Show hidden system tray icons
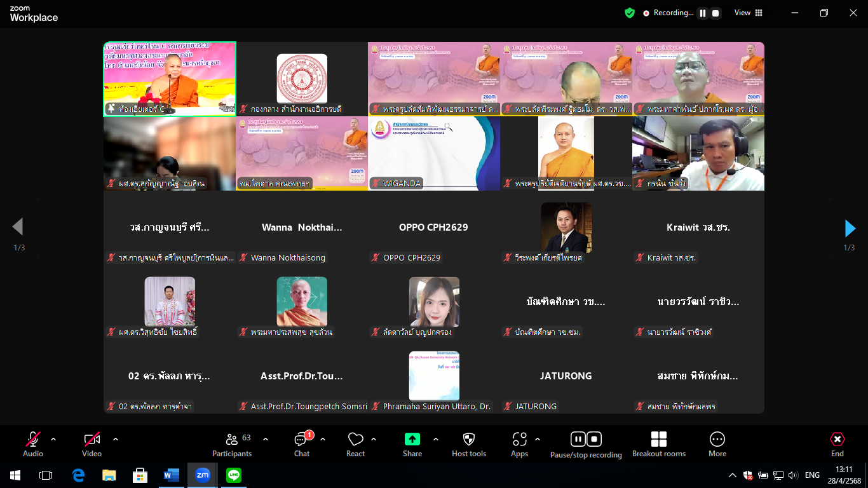868x488 pixels. (733, 475)
